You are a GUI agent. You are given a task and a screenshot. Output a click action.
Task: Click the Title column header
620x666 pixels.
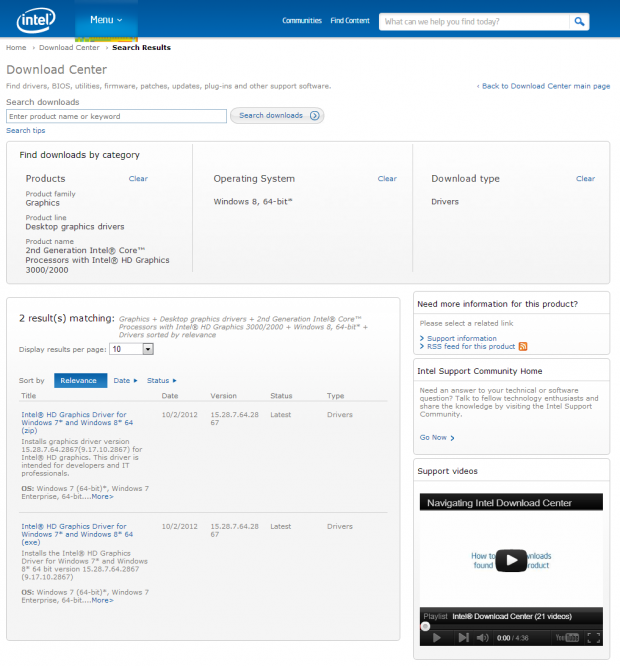pyautogui.click(x=29, y=396)
